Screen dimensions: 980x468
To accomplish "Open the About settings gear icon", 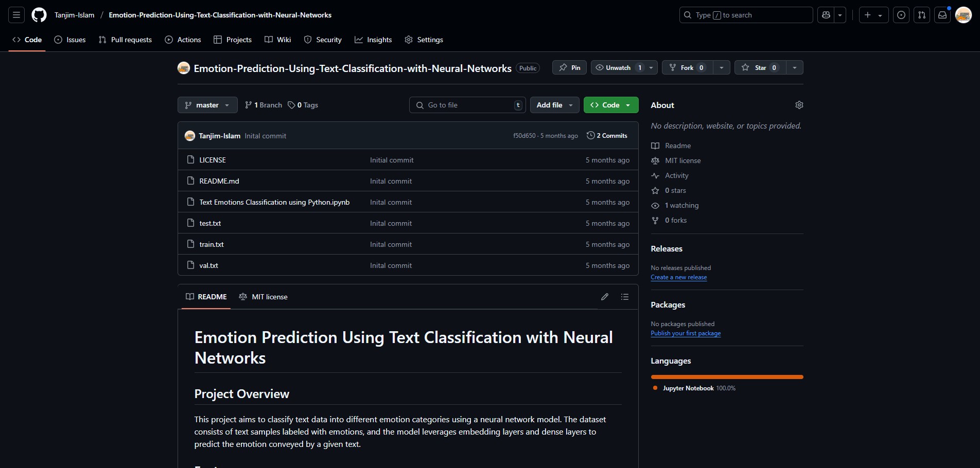I will (x=799, y=105).
